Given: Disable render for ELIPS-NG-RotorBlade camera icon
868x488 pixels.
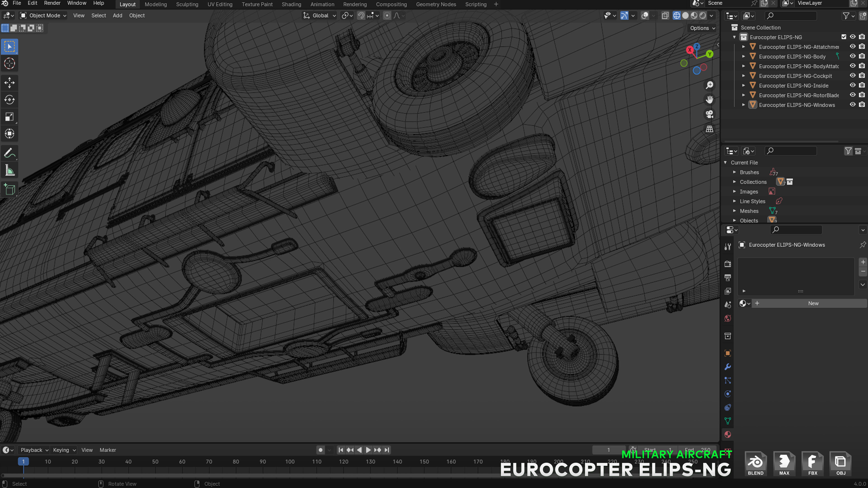Looking at the screenshot, I should pyautogui.click(x=862, y=95).
